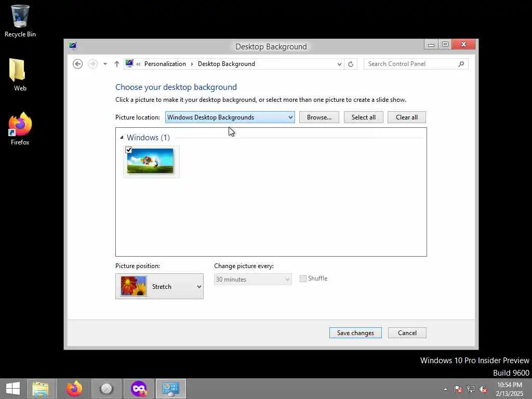Screen dimensions: 532x399
Task: Open the taskbar clock 10:54 PM
Action: [509, 389]
